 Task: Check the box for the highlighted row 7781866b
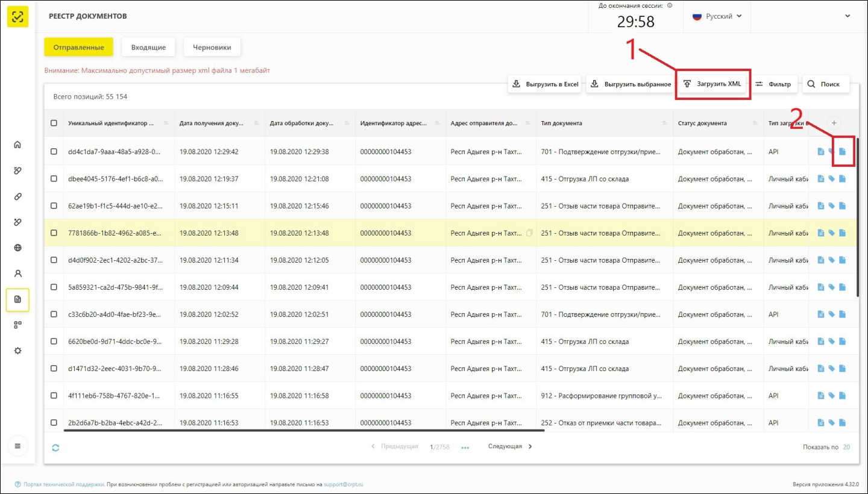(54, 233)
